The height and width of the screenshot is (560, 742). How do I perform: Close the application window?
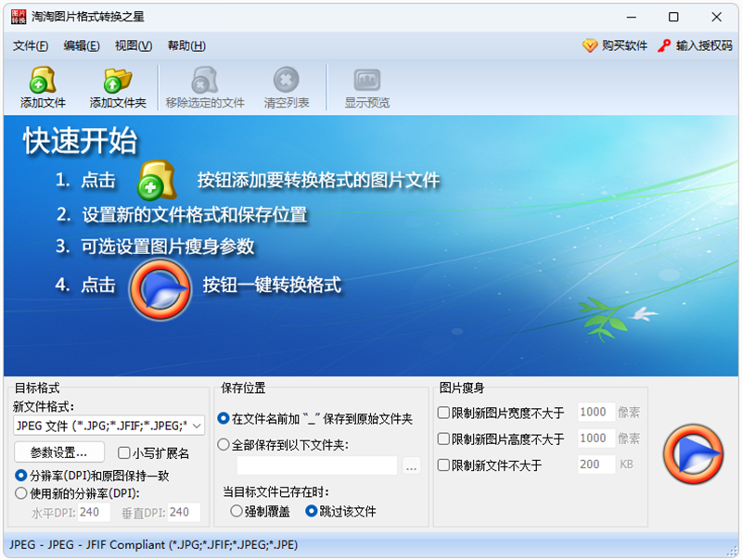coord(716,17)
